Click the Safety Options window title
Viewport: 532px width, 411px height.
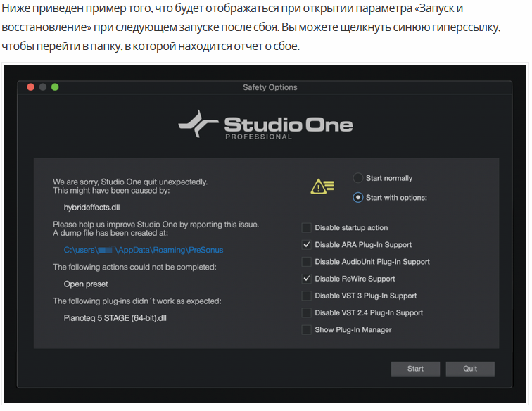click(x=270, y=87)
